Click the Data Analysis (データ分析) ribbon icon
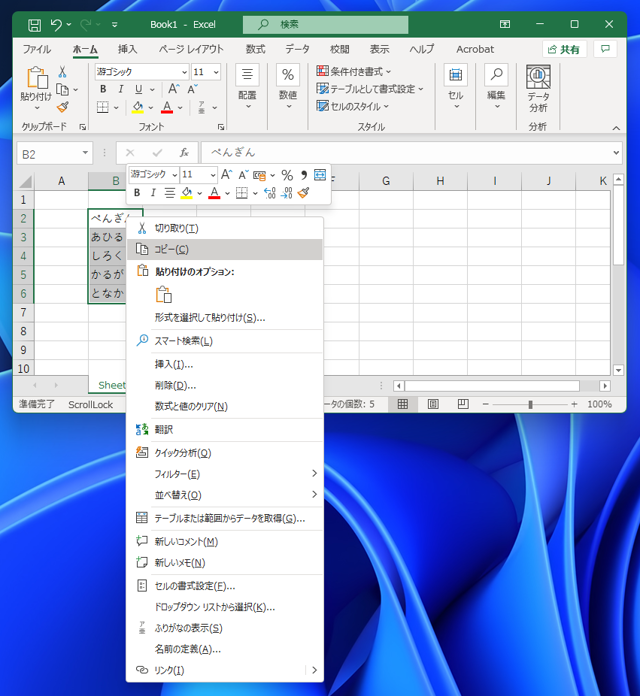This screenshot has height=696, width=640. (538, 88)
